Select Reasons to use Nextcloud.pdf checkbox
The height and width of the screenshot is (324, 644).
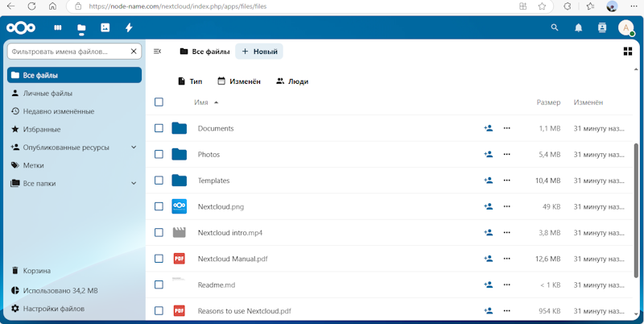[x=159, y=310]
